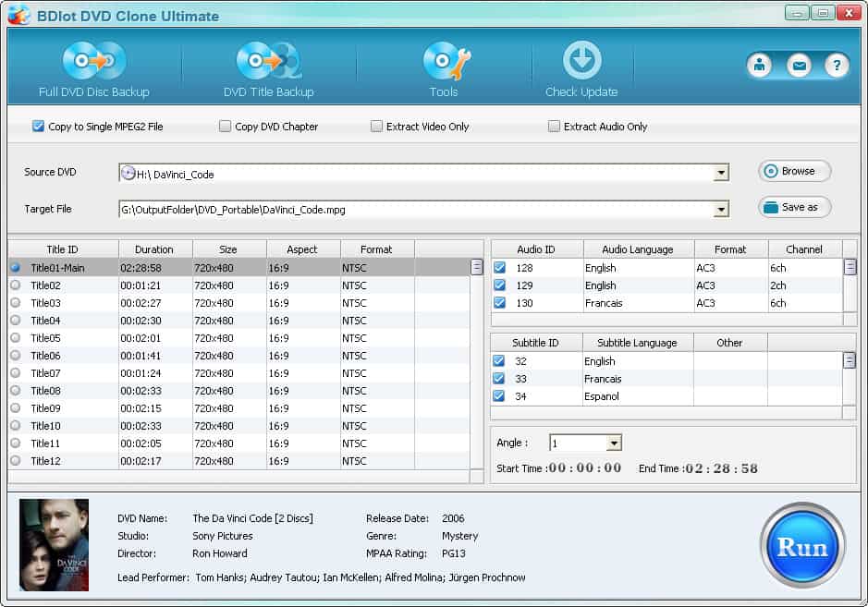Click the disc icon in Source DVD field
Viewport: 868px width, 607px height.
tap(128, 173)
